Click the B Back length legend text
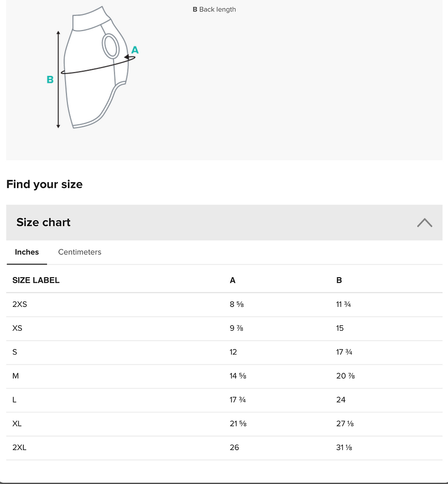448x484 pixels. 214,10
